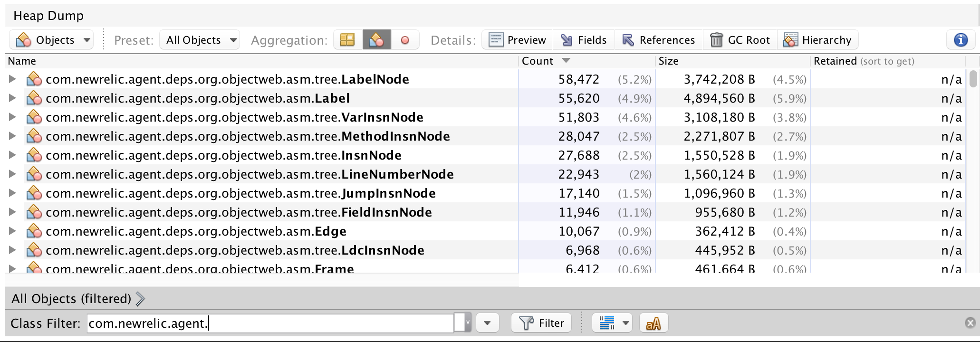980x342 pixels.
Task: Click the count value 10,067
Action: click(x=579, y=231)
